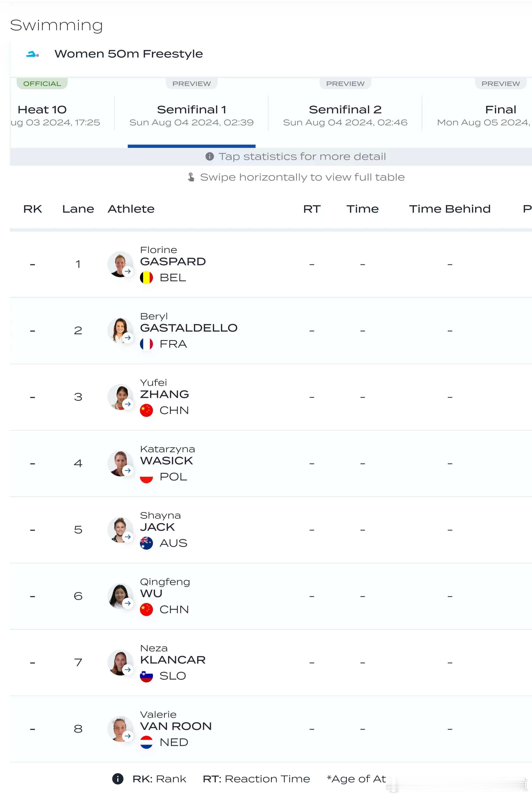Click the info icon beside RK: Rank
The height and width of the screenshot is (798, 532).
pos(118,779)
